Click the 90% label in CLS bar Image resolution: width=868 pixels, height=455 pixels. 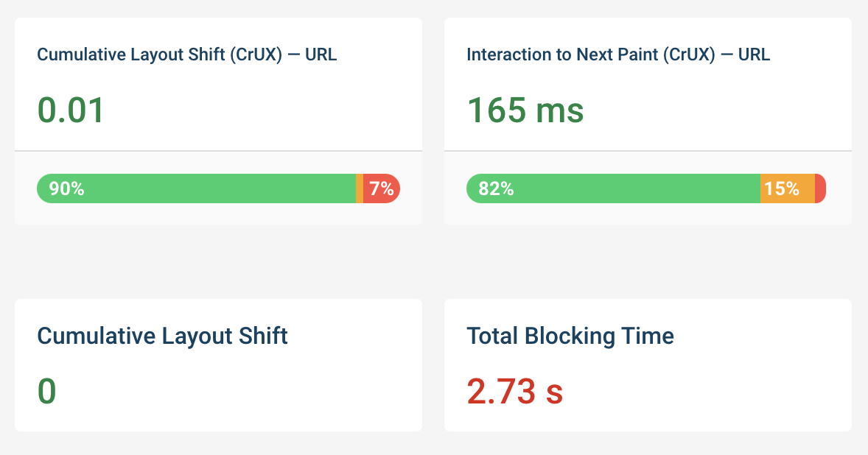66,188
